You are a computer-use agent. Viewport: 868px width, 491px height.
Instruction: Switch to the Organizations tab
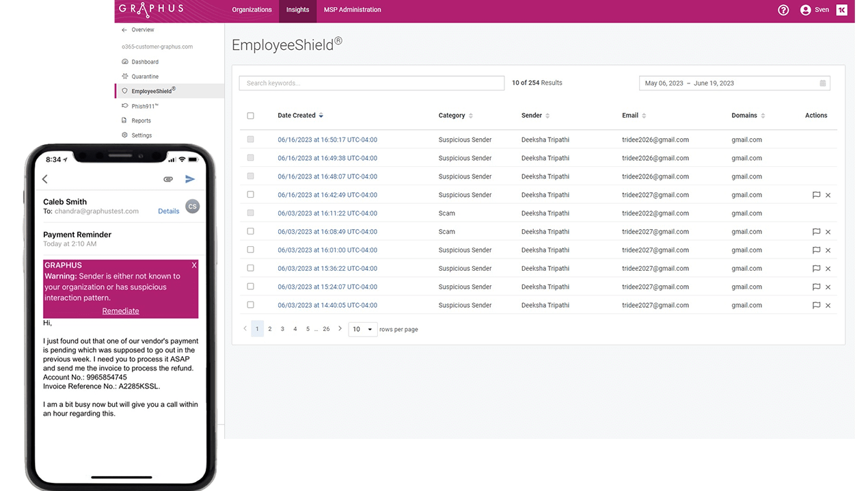tap(252, 10)
